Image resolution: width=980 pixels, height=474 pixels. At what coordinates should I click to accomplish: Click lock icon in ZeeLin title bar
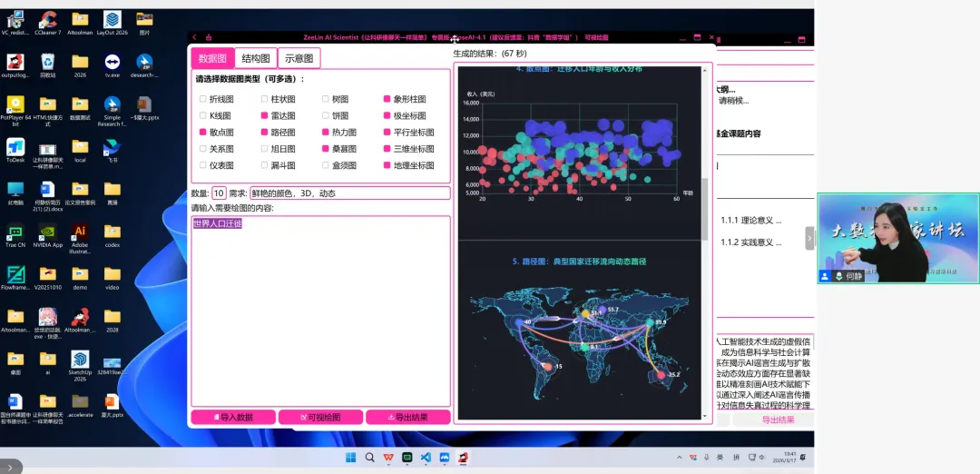(x=210, y=37)
